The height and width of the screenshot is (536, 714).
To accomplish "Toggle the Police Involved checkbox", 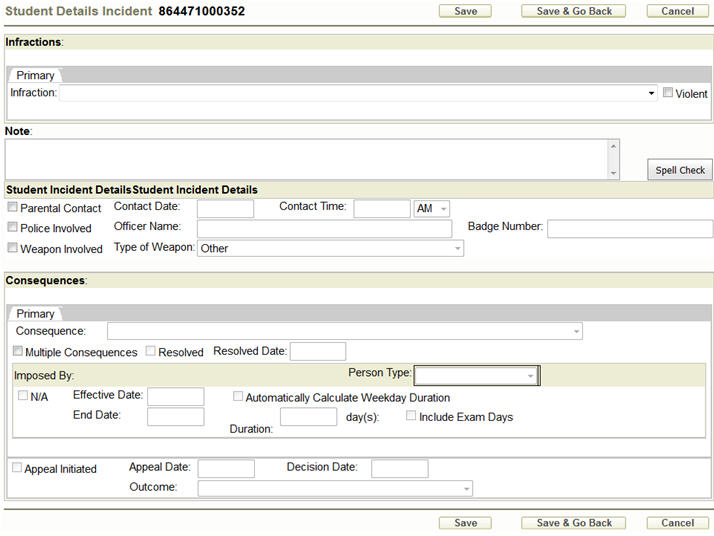I will click(x=12, y=228).
